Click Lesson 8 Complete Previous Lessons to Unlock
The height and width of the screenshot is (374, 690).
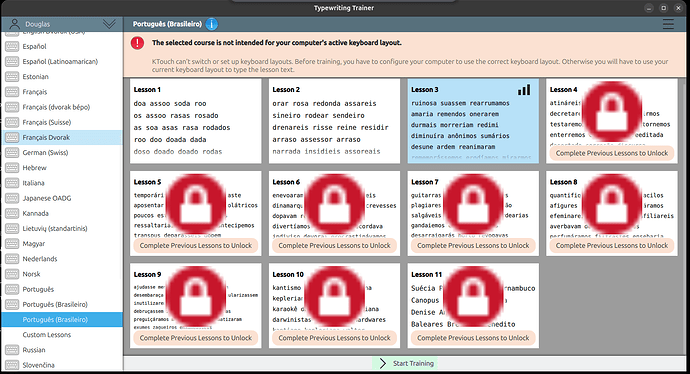coord(612,246)
